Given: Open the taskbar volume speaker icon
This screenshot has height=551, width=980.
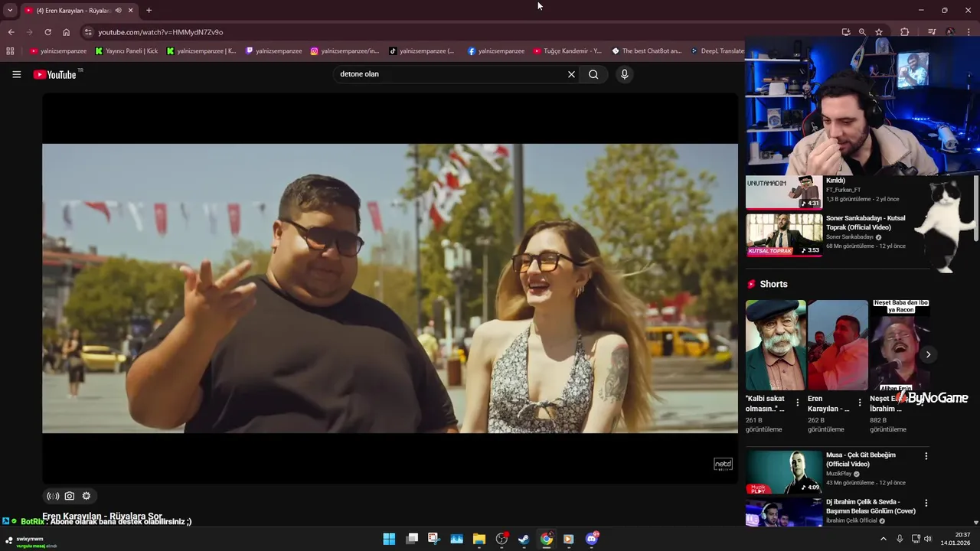Looking at the screenshot, I should pos(928,539).
